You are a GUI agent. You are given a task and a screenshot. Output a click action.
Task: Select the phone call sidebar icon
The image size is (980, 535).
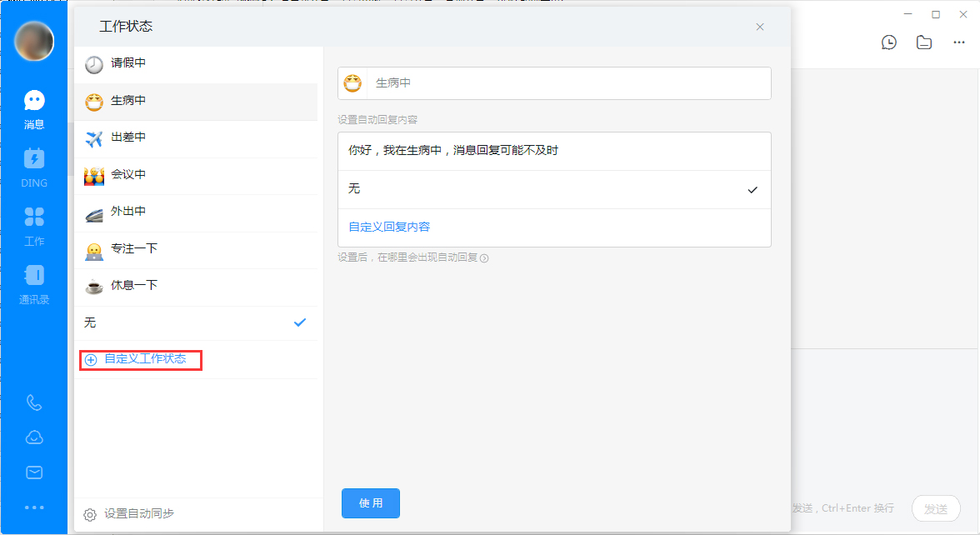(x=33, y=402)
